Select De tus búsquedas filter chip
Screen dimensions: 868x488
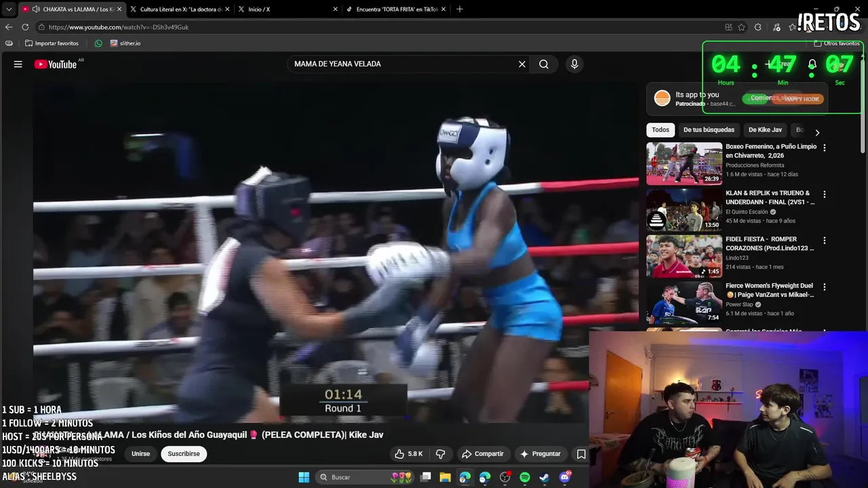pos(709,129)
